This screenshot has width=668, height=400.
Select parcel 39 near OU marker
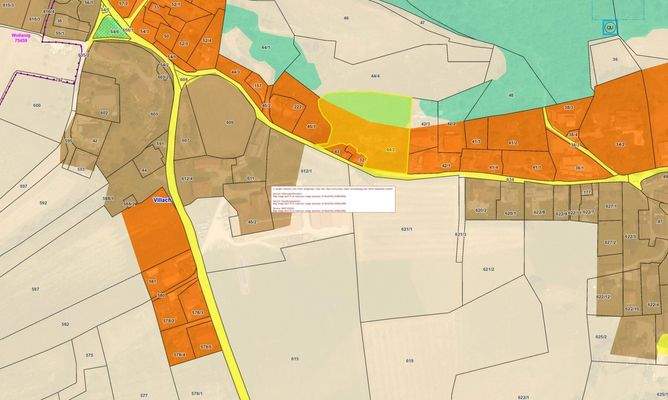point(615,60)
